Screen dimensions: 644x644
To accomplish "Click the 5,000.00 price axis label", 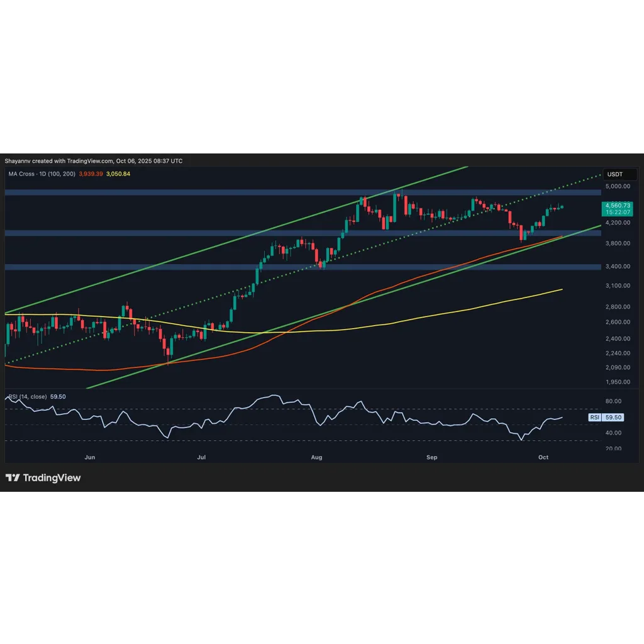I will pos(618,186).
